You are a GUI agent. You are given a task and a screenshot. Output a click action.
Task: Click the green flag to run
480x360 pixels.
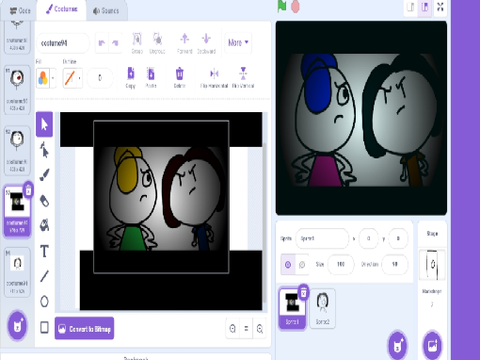point(282,6)
